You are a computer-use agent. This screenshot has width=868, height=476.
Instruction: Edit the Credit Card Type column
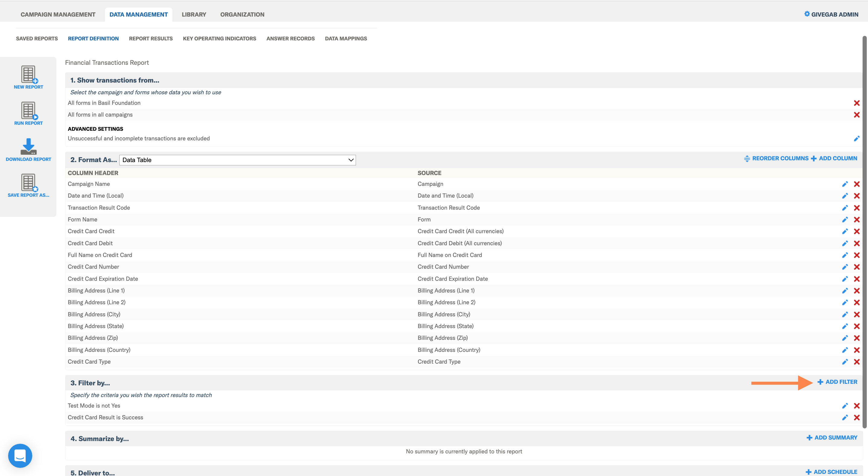pos(845,362)
